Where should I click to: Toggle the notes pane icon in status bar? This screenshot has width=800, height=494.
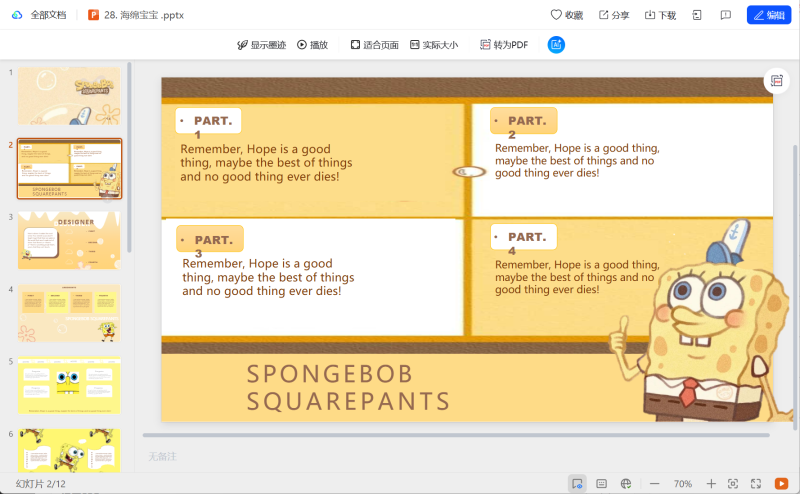[x=602, y=483]
